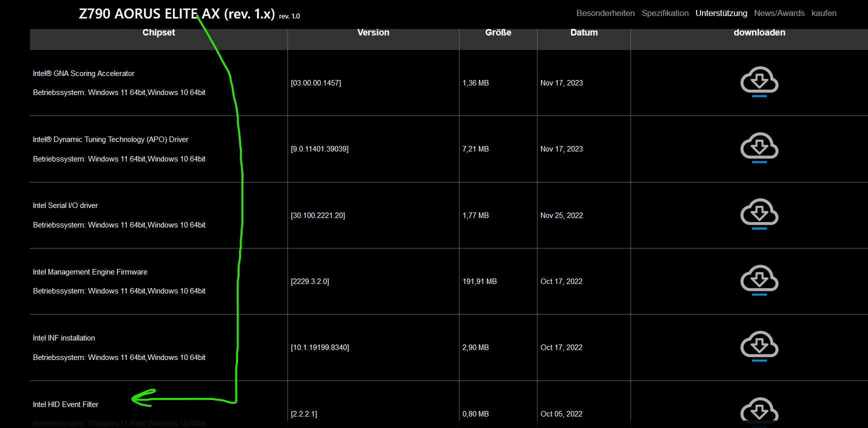Click the downloaden column header
The height and width of the screenshot is (428, 868).
pyautogui.click(x=759, y=32)
